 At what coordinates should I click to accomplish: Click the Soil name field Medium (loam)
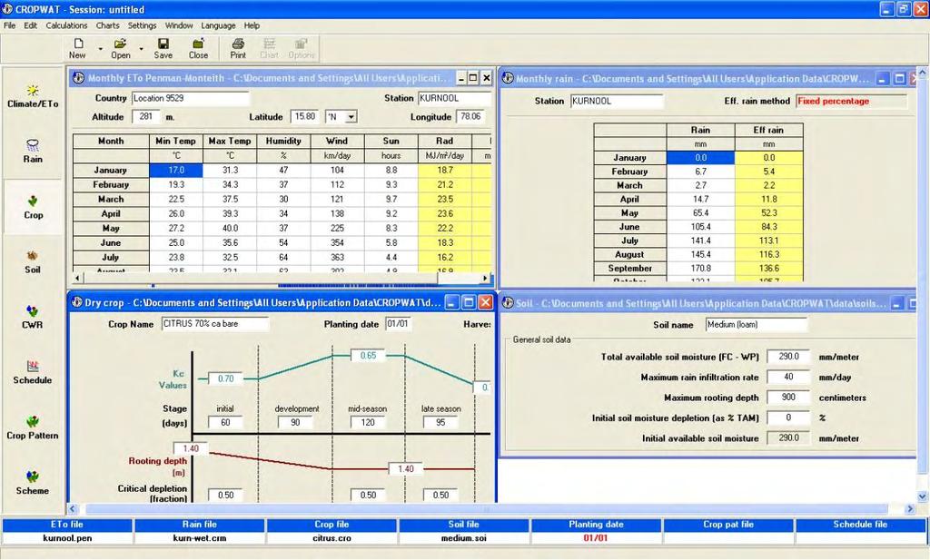757,325
